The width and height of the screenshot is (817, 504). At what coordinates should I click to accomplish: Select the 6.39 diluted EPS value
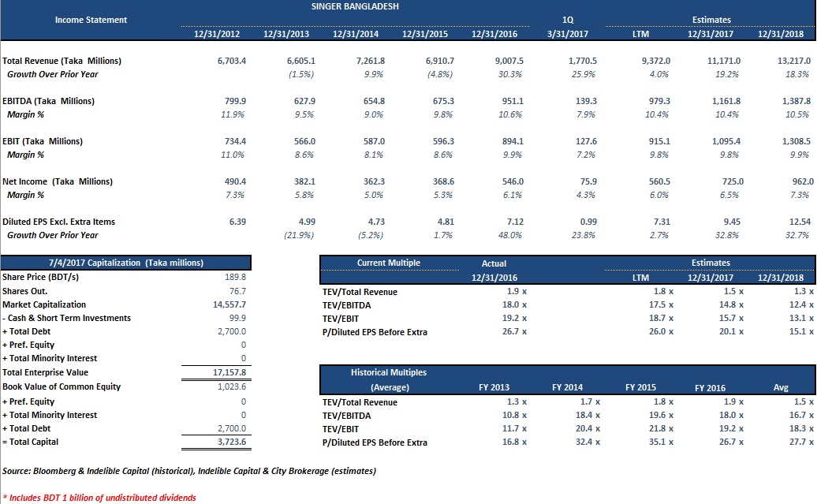point(237,222)
